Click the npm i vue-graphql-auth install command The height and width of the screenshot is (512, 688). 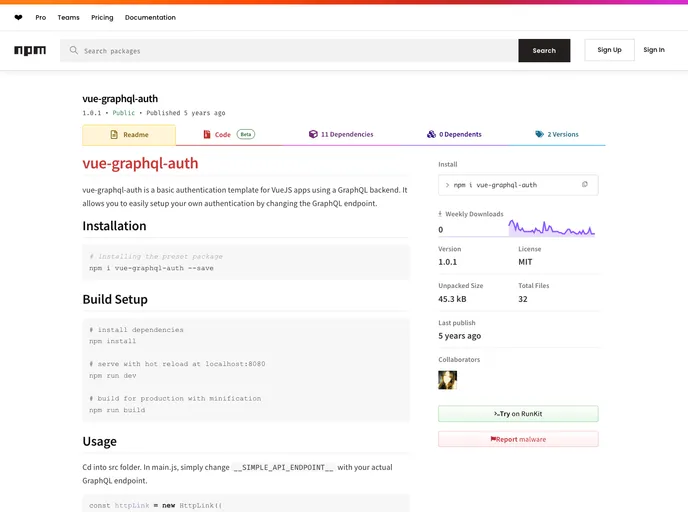tap(495, 185)
